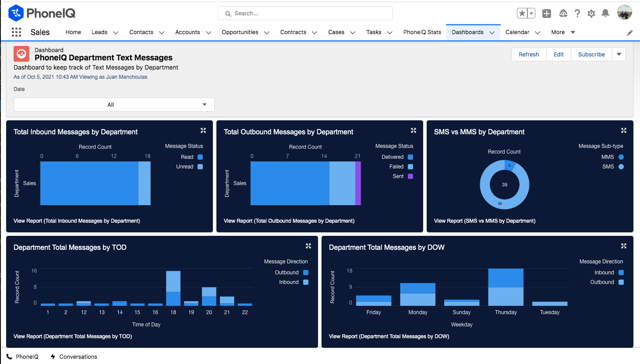Open the App Launcher grid icon
The image size is (640, 364).
[16, 32]
